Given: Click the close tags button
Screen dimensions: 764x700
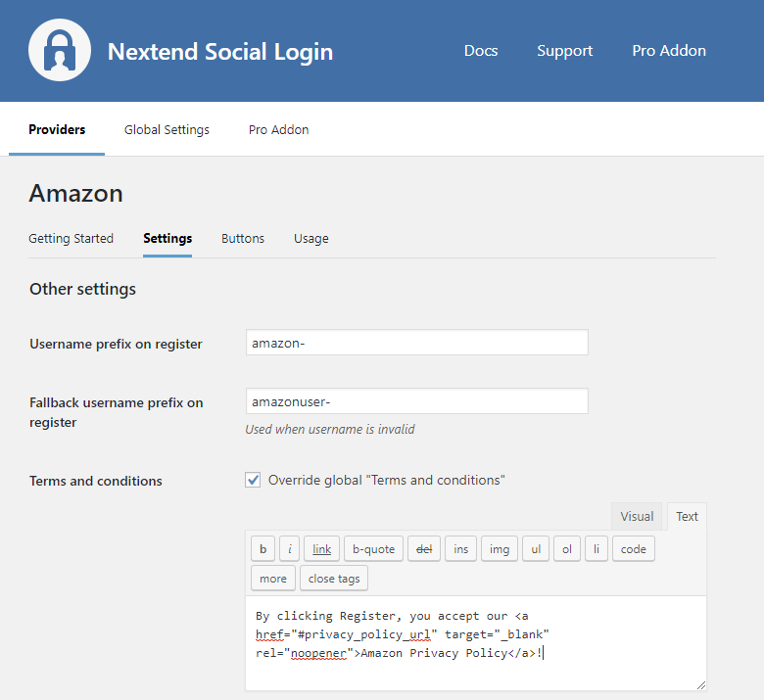Looking at the screenshot, I should tap(334, 579).
